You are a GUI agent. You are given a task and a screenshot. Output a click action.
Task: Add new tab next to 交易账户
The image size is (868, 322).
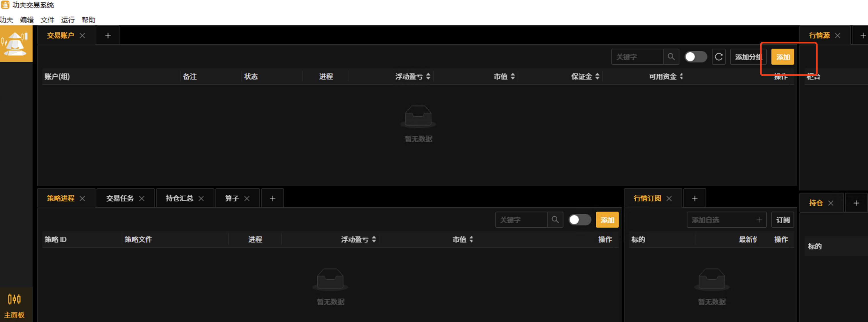click(x=108, y=35)
